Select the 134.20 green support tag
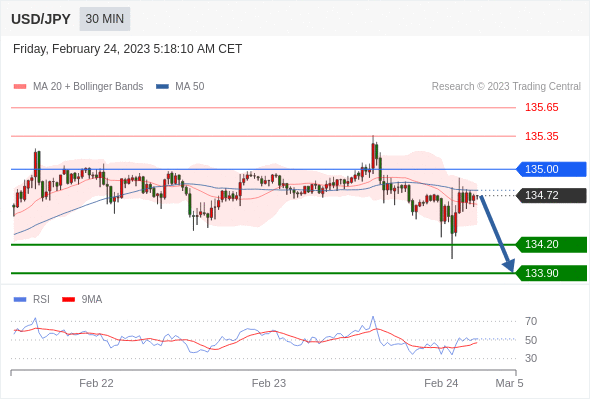 click(x=551, y=245)
